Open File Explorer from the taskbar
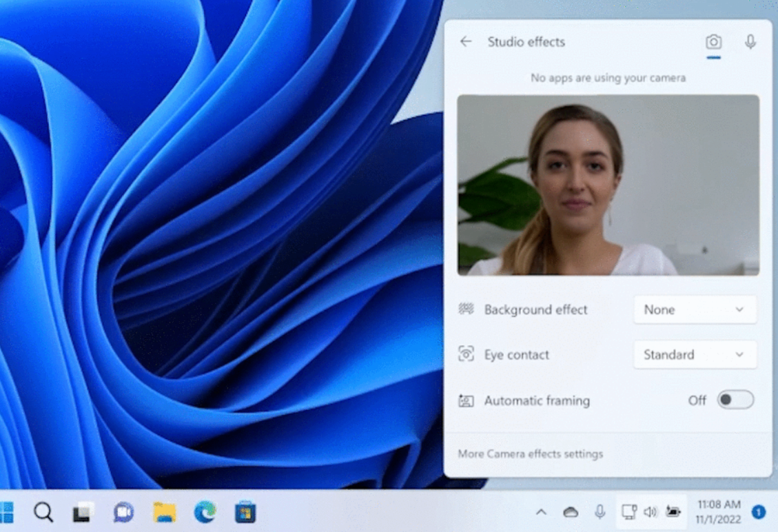778x532 pixels. click(164, 512)
